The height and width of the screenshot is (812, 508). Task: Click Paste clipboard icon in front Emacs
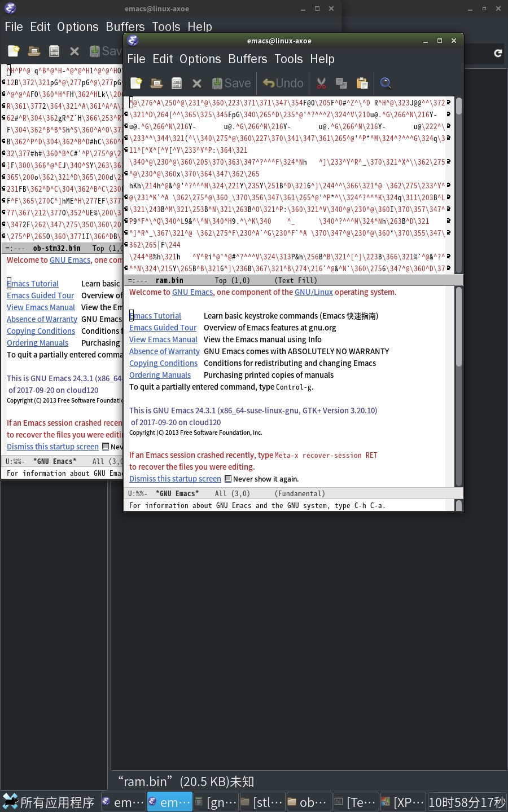[362, 83]
